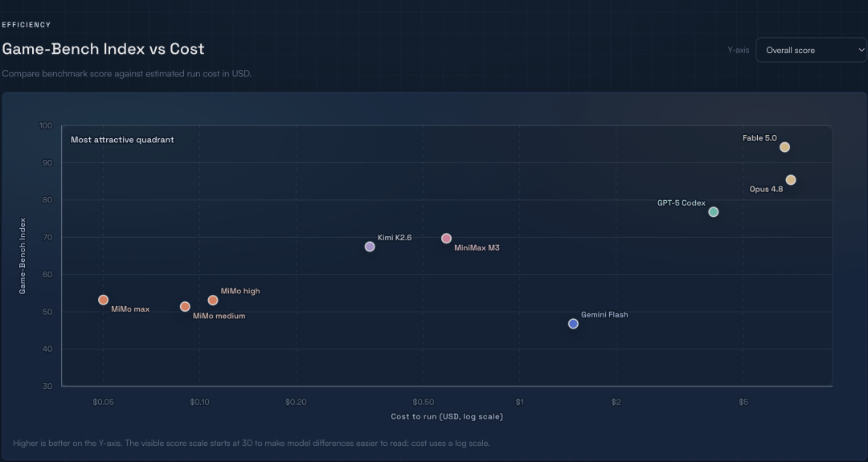Click the 'Cost to run (USD, log scale)' axis title
868x462 pixels.
pyautogui.click(x=447, y=417)
